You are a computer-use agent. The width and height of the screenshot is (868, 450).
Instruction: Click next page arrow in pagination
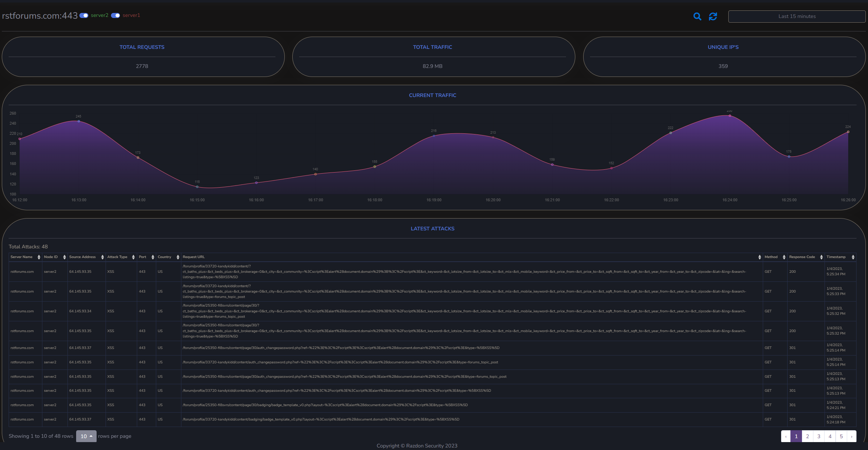tap(851, 436)
